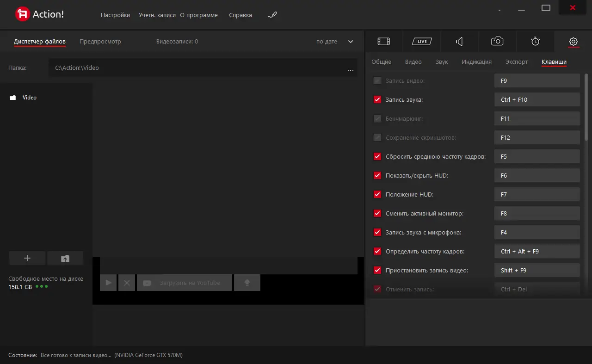This screenshot has width=592, height=364.
Task: Click the F11 hotkey field for Бенчмаркинг
Action: coord(537,118)
